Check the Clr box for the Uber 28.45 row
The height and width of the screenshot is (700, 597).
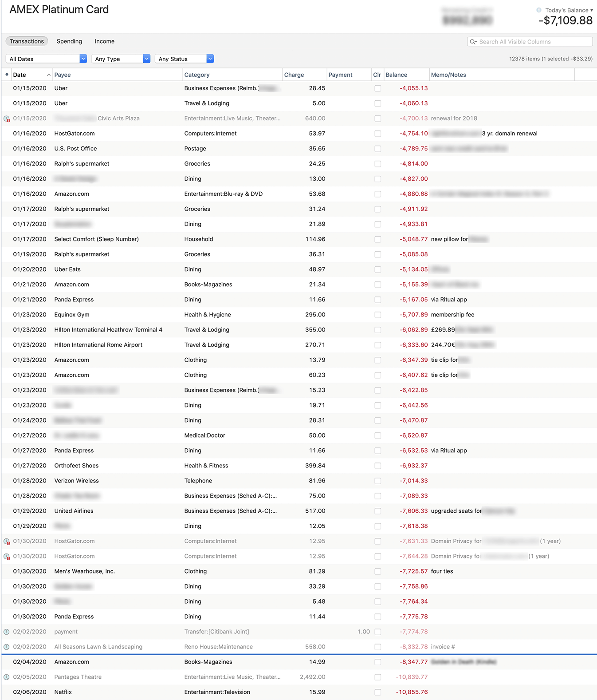[377, 88]
